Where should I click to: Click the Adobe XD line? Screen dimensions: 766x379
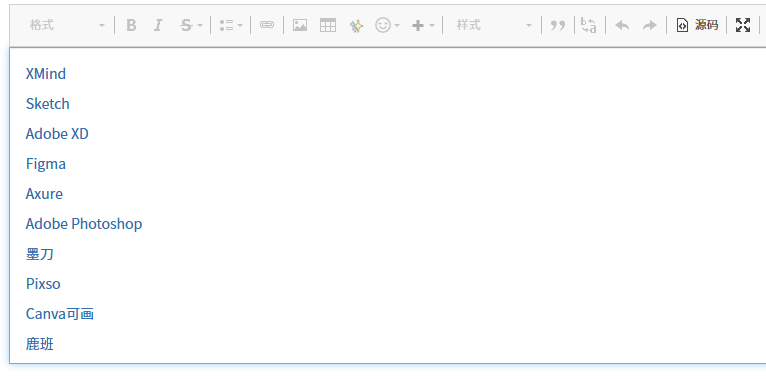point(57,134)
